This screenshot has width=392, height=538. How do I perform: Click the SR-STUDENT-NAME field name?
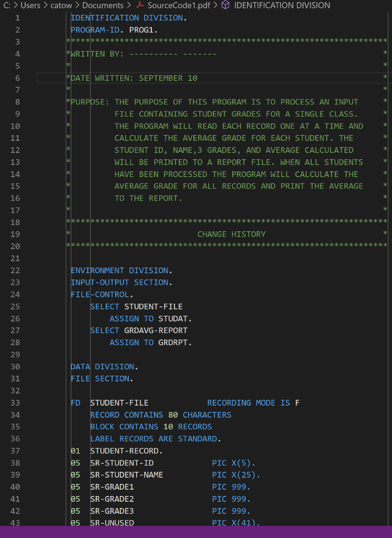point(127,475)
